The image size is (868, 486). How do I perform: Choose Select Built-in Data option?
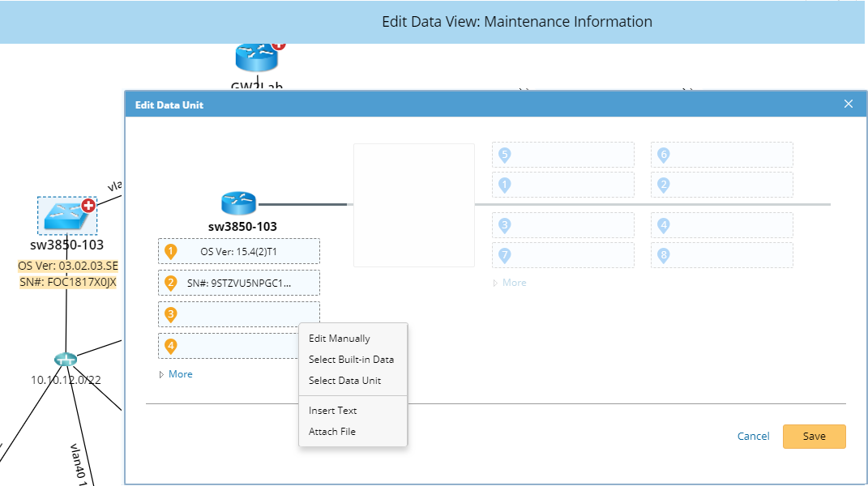(x=351, y=360)
